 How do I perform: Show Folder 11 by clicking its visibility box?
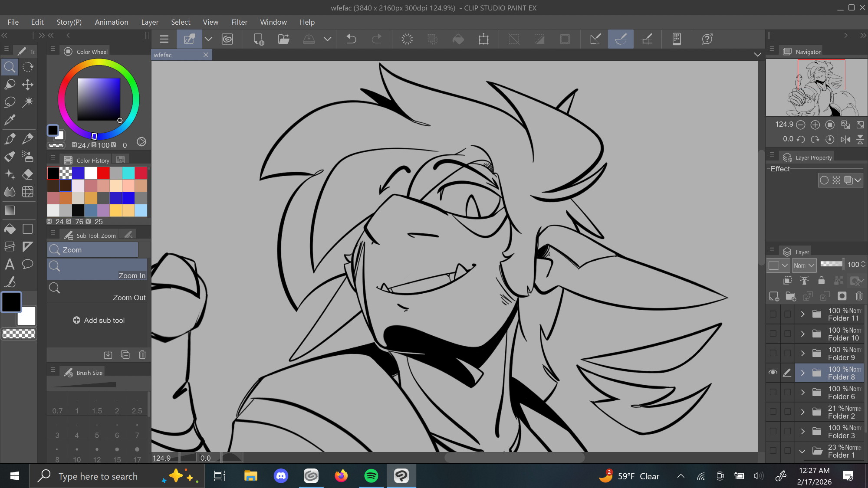(773, 314)
